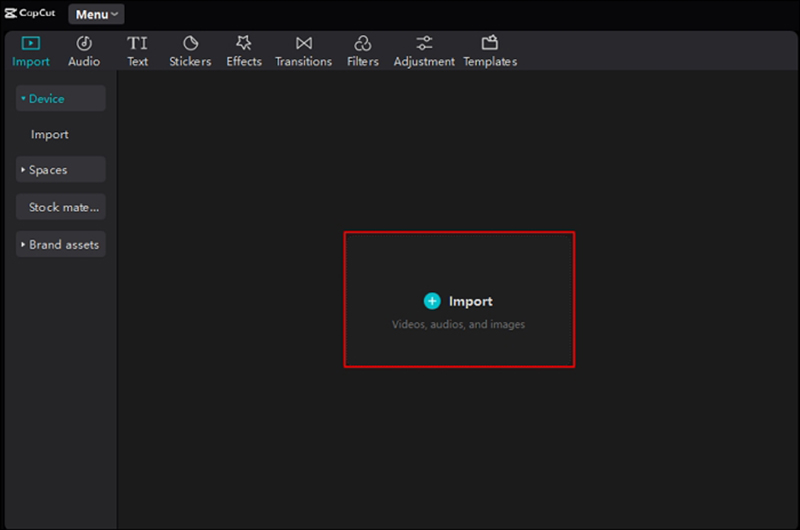Switch to the Templates tab
This screenshot has width=800, height=530.
coord(489,44)
